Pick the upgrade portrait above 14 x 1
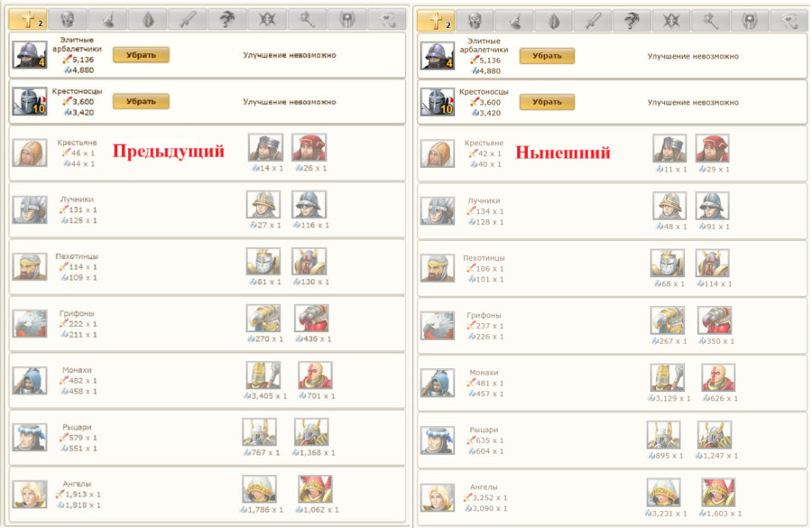 pyautogui.click(x=265, y=147)
